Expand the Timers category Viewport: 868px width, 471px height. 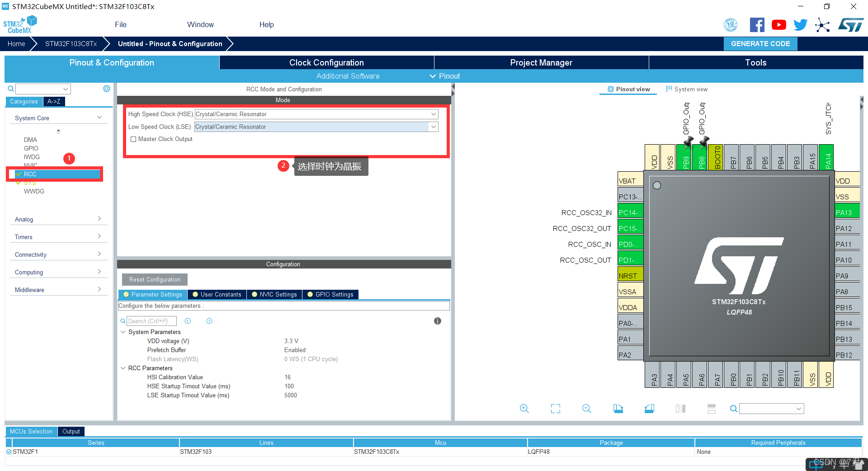coord(99,236)
